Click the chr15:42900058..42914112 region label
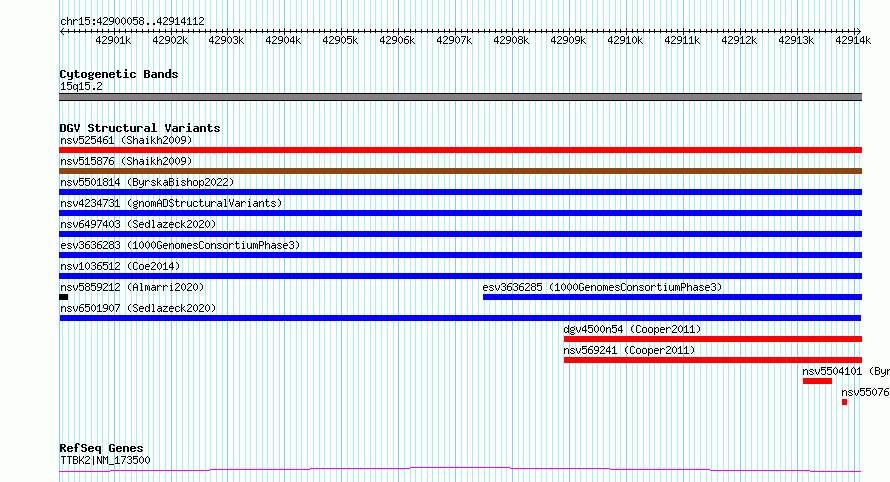Image resolution: width=890 pixels, height=482 pixels. point(132,22)
